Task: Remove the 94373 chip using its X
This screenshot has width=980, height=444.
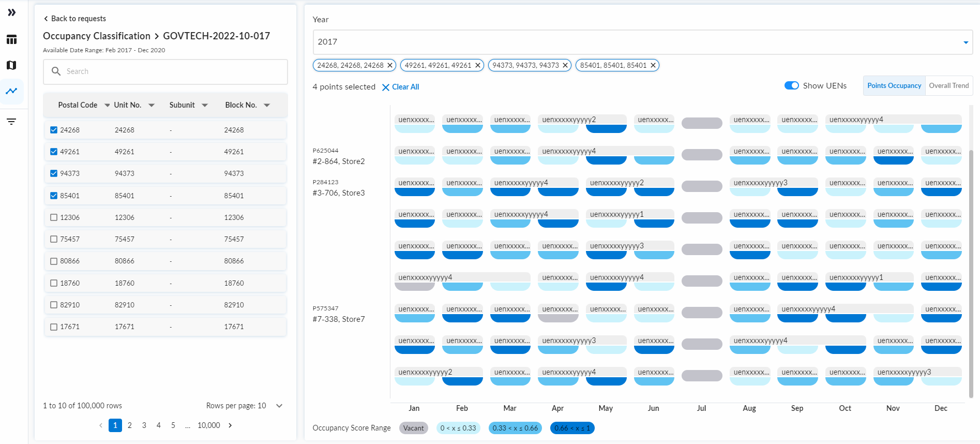Action: tap(565, 65)
